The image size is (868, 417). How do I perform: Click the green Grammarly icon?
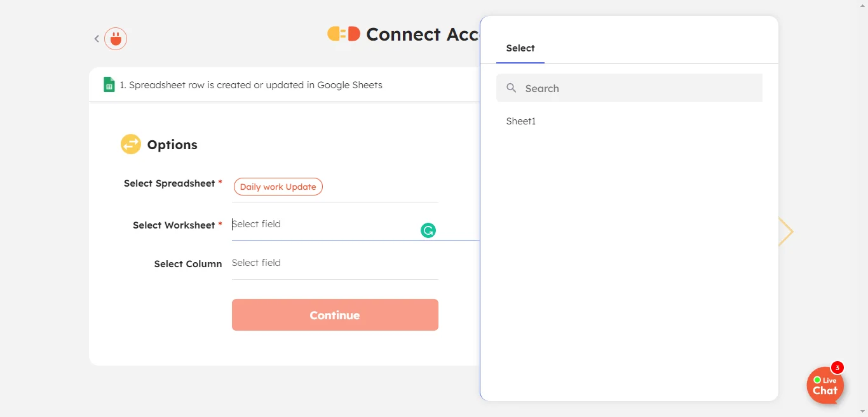point(428,230)
